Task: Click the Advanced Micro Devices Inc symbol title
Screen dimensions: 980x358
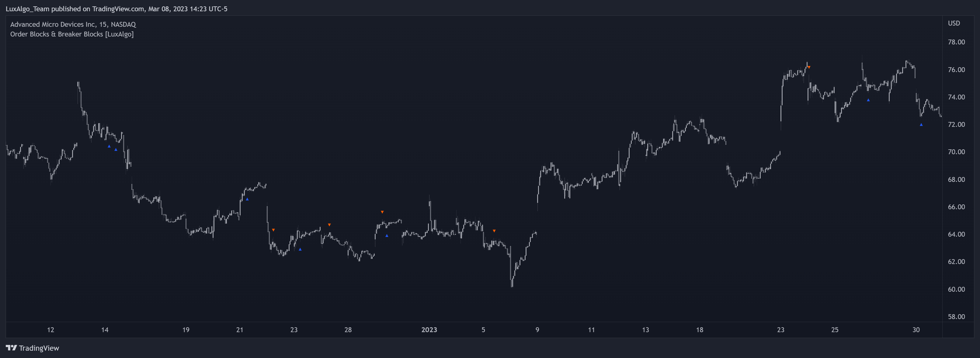Action: click(73, 24)
